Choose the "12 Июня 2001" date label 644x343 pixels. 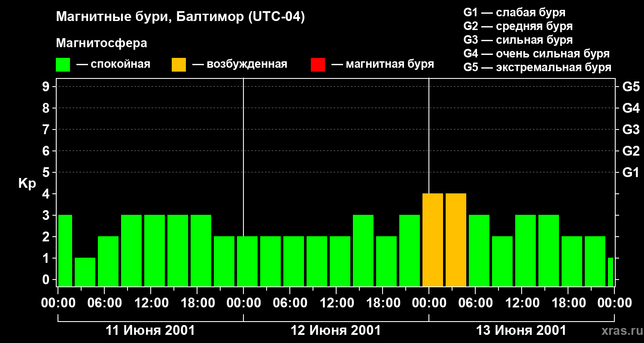[x=336, y=331]
